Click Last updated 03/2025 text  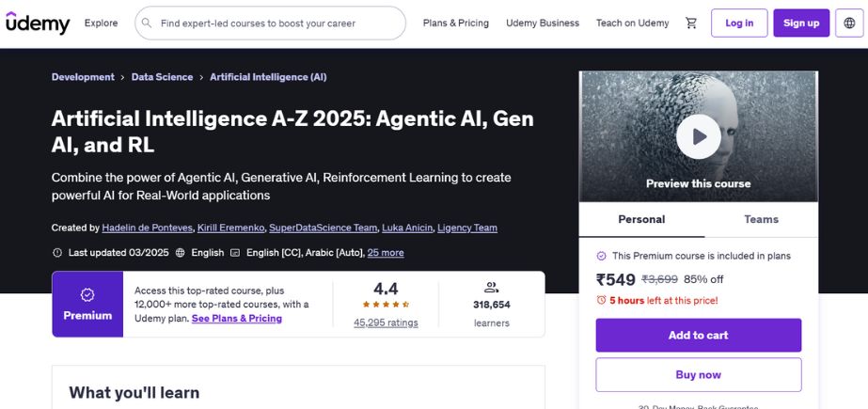[118, 252]
